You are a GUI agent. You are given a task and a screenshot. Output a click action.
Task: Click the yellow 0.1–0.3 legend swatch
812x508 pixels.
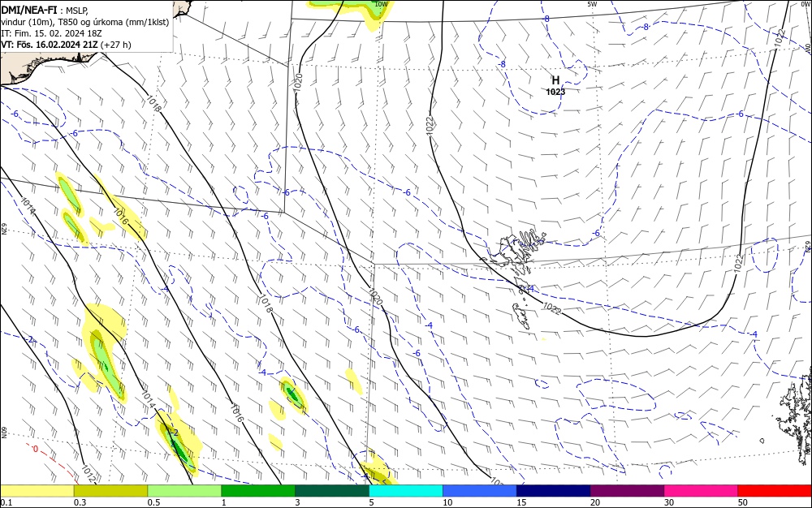click(37, 491)
